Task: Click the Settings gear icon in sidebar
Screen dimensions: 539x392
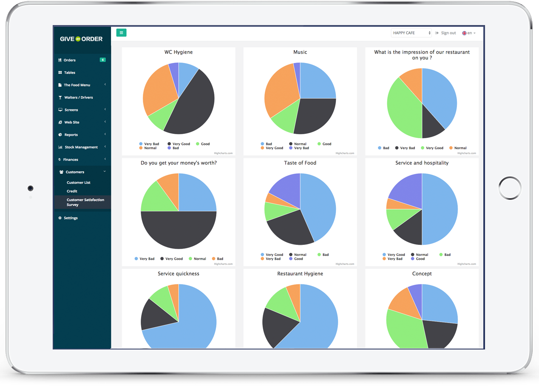Action: pyautogui.click(x=60, y=218)
